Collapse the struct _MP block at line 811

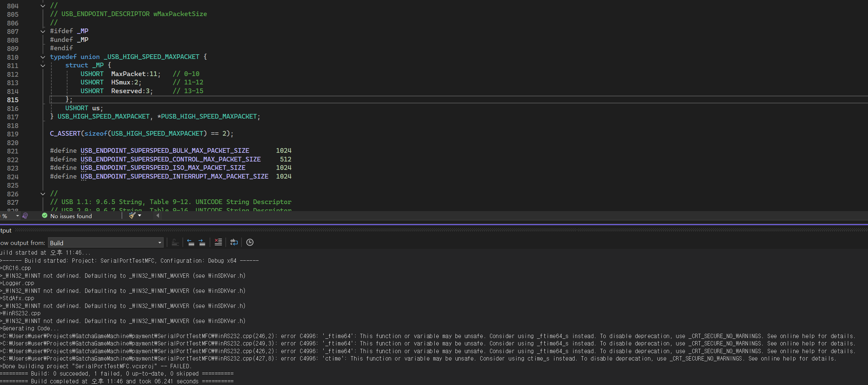43,66
